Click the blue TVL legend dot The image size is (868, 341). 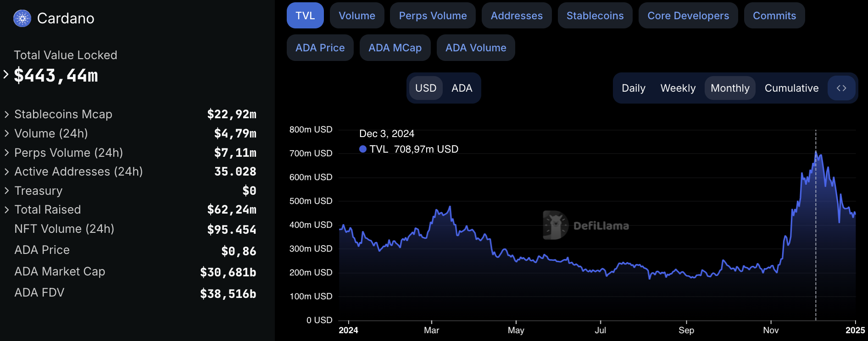(x=363, y=149)
